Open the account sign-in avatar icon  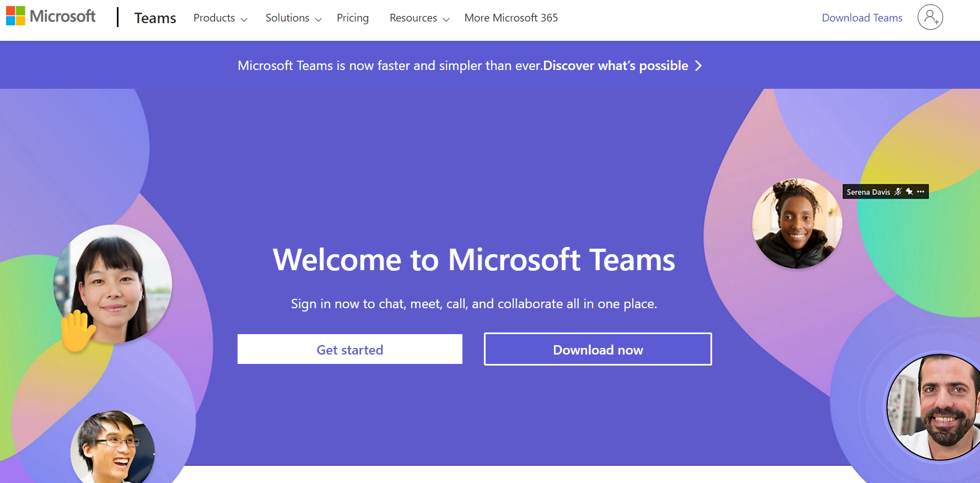(930, 17)
